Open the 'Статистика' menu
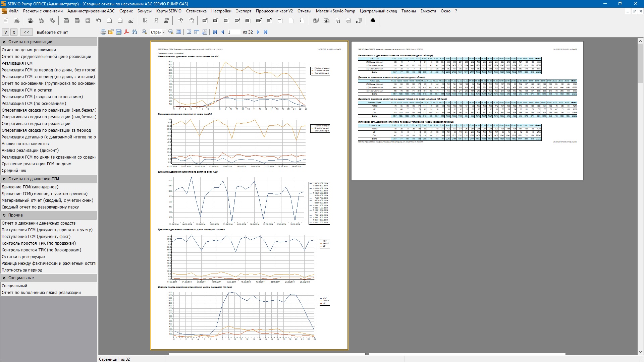This screenshot has width=644, height=362. (x=196, y=11)
